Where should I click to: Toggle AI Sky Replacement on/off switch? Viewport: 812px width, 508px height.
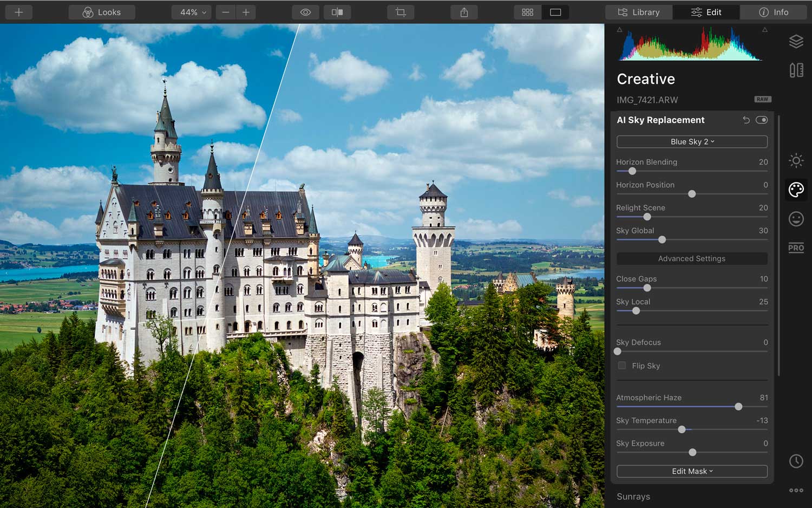pyautogui.click(x=762, y=120)
